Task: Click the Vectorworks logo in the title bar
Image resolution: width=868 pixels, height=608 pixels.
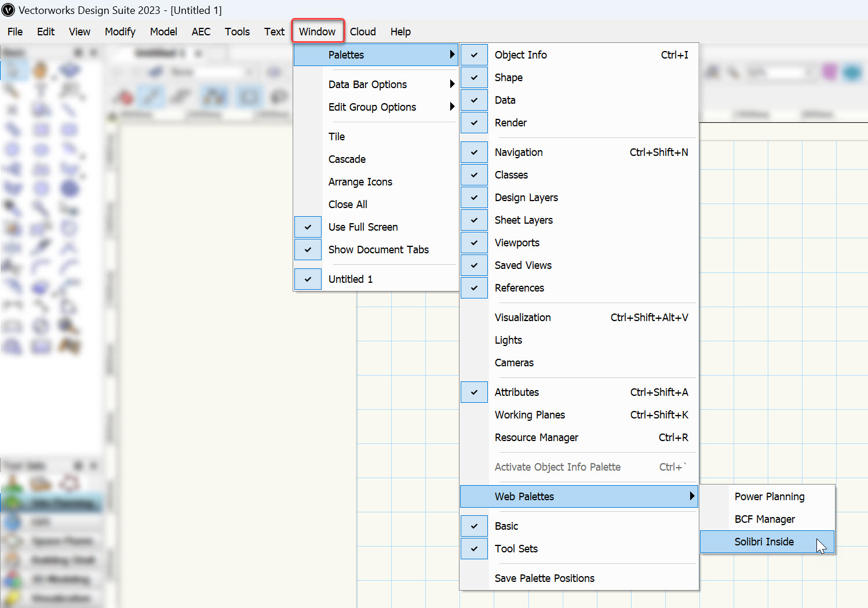Action: point(8,10)
